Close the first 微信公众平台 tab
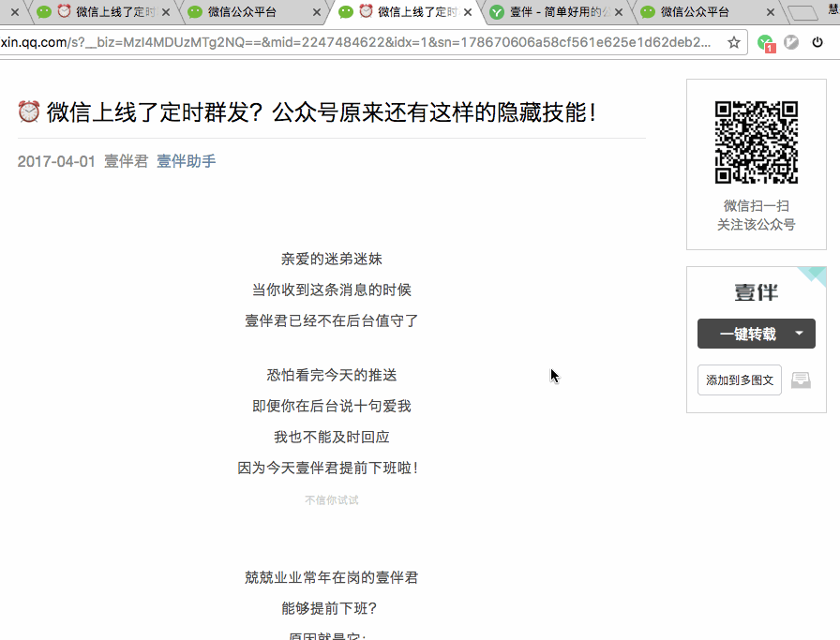The image size is (840, 640). [x=317, y=12]
